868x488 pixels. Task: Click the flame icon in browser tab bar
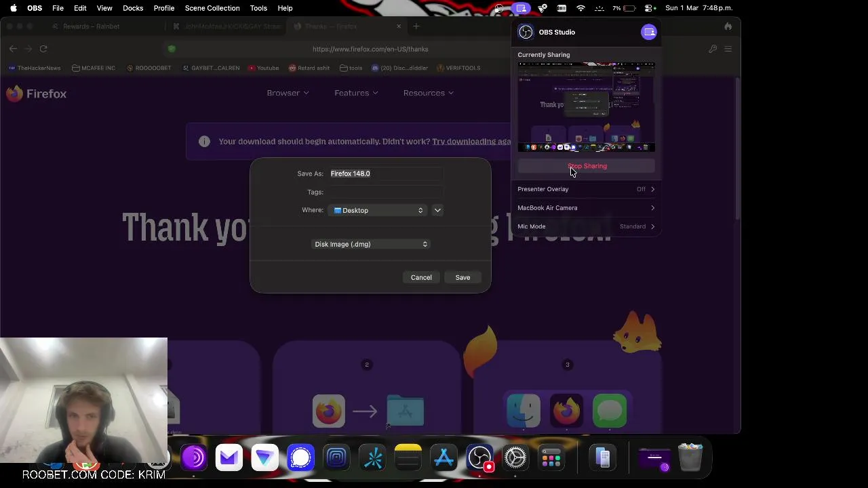tap(728, 26)
